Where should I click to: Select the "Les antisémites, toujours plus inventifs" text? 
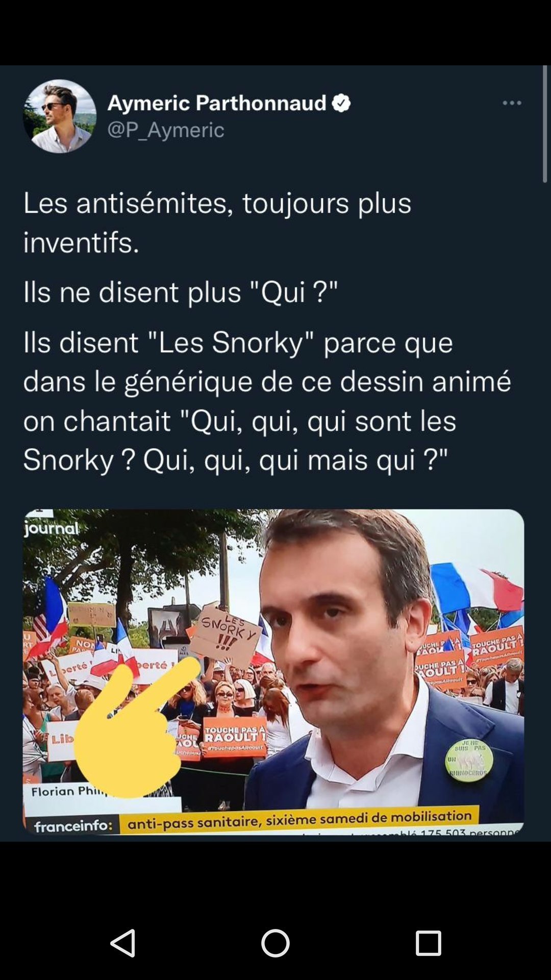(x=217, y=222)
